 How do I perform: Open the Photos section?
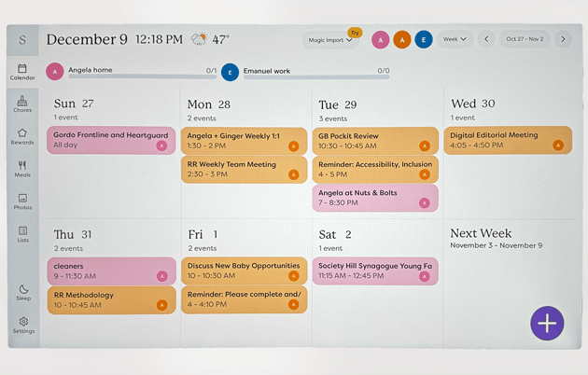click(22, 201)
